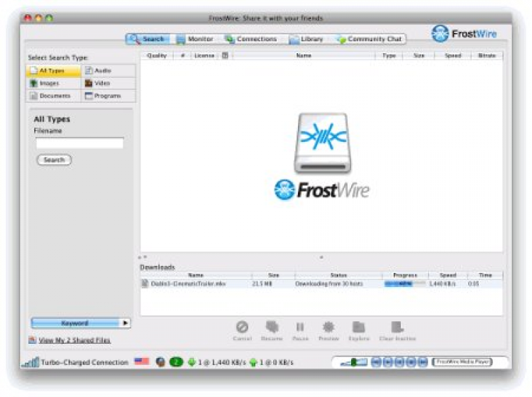Select the Documents search type
Screen dimensions: 532x397
point(53,96)
